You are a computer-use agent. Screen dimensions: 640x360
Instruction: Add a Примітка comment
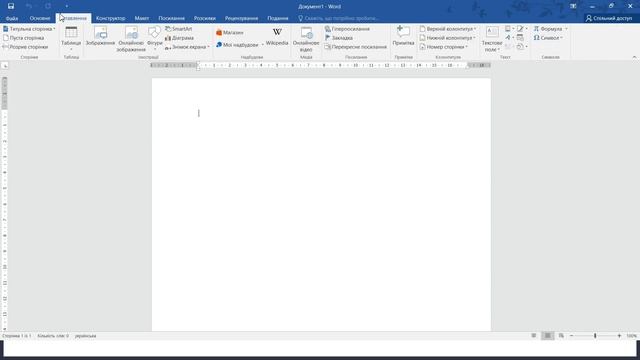coord(403,36)
